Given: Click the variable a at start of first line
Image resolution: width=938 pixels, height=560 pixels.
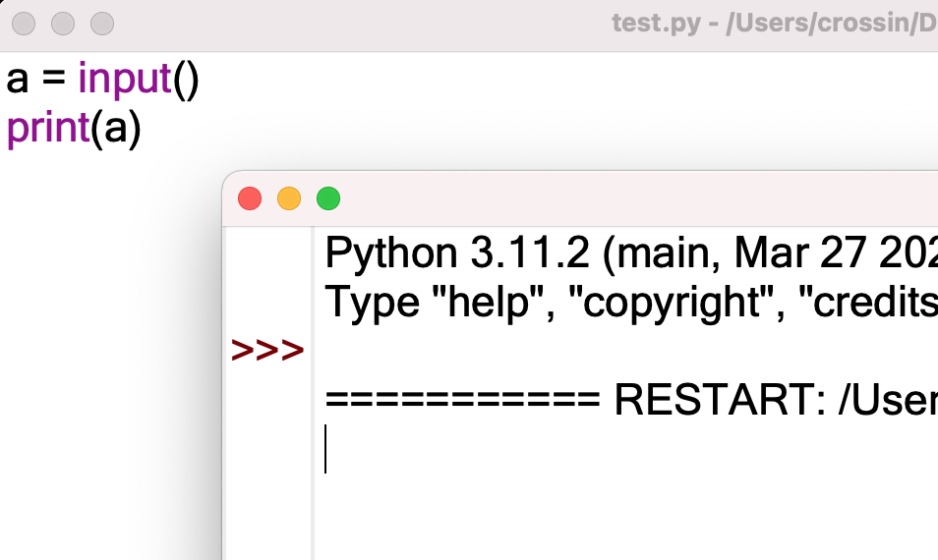Looking at the screenshot, I should pos(18,81).
